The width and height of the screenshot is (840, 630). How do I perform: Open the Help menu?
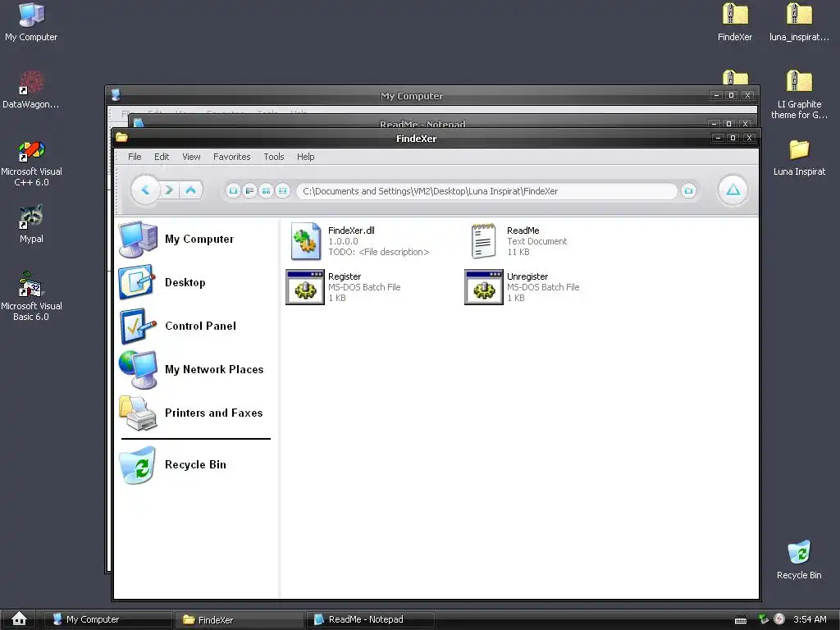coord(306,157)
